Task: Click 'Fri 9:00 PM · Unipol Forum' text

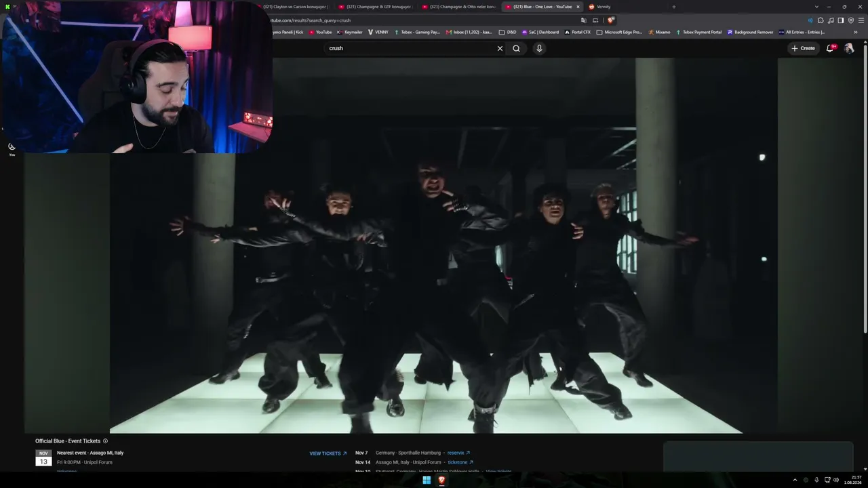Action: [x=85, y=462]
